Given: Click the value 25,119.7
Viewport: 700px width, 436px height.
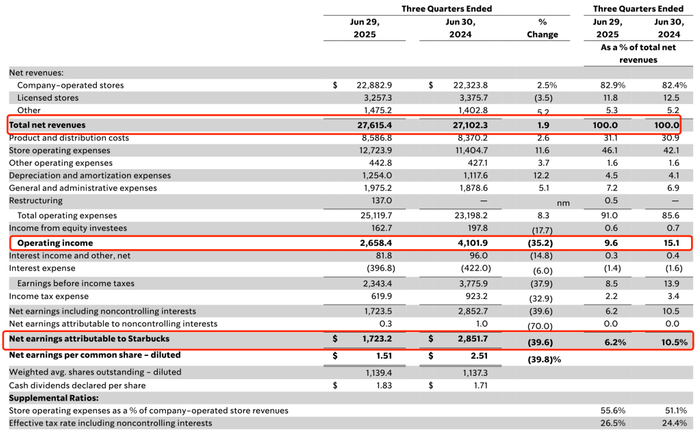Looking at the screenshot, I should [376, 216].
